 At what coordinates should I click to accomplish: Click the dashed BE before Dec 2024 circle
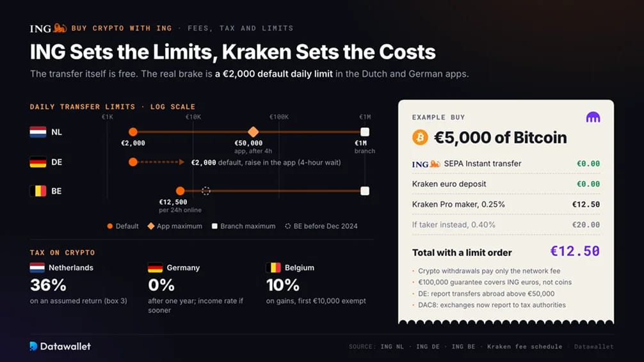pos(205,191)
